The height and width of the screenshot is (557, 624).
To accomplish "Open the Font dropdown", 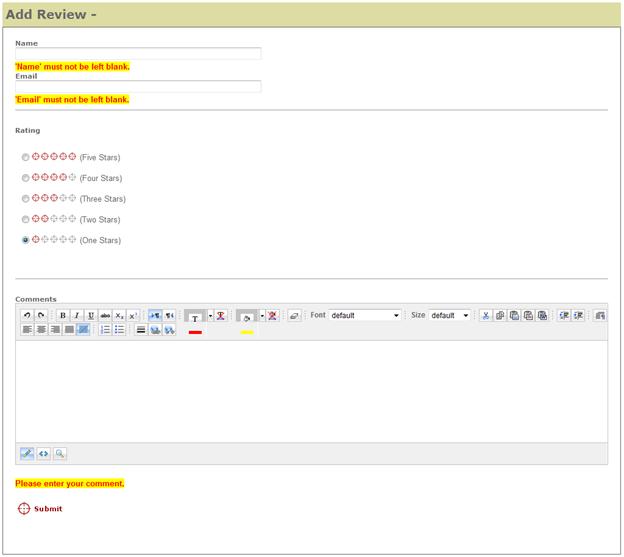I will tap(365, 316).
